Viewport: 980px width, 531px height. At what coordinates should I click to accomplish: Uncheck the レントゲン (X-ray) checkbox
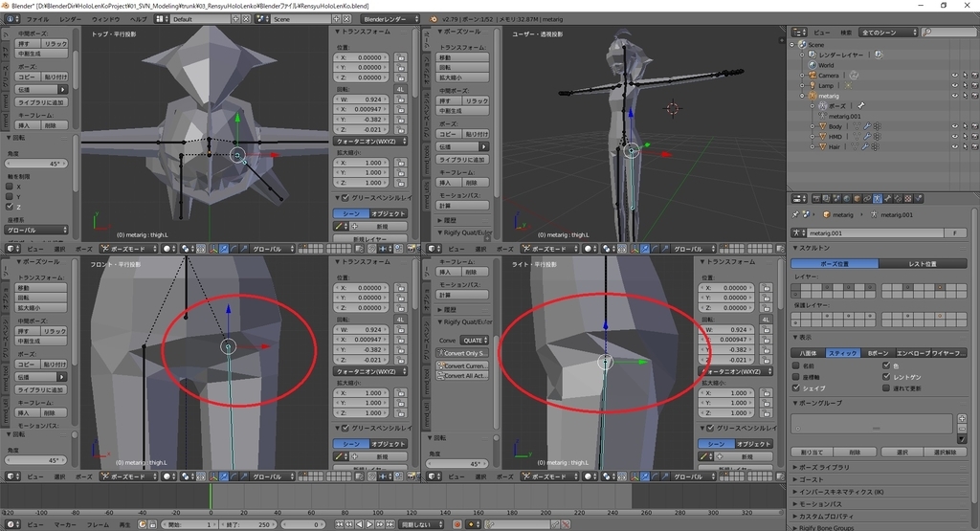pos(885,377)
